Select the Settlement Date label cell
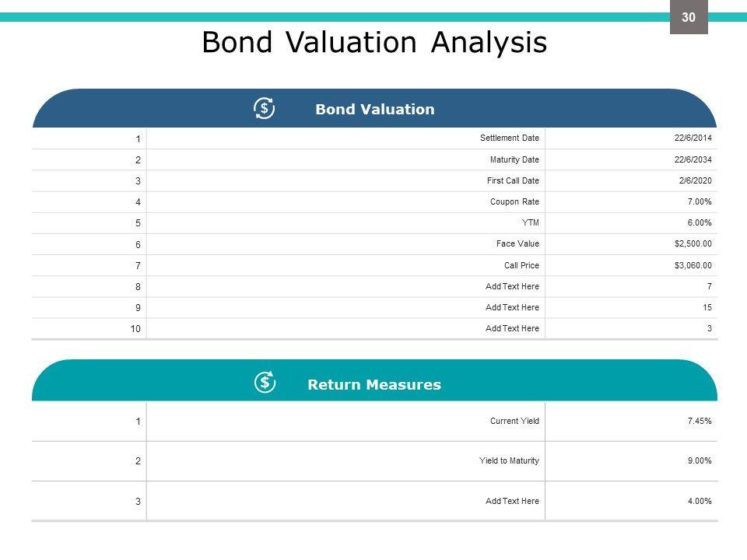The image size is (747, 560). pos(510,138)
